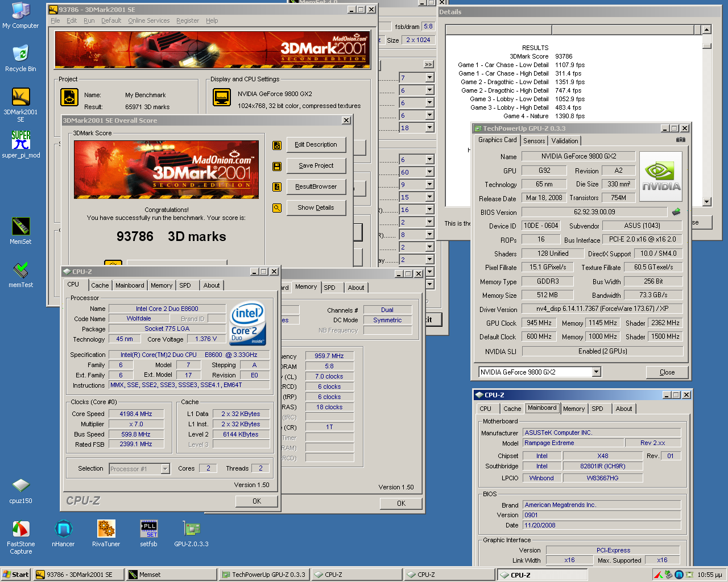Open the Online Services menu in 3DMark2001
This screenshot has height=582, width=728.
(148, 20)
